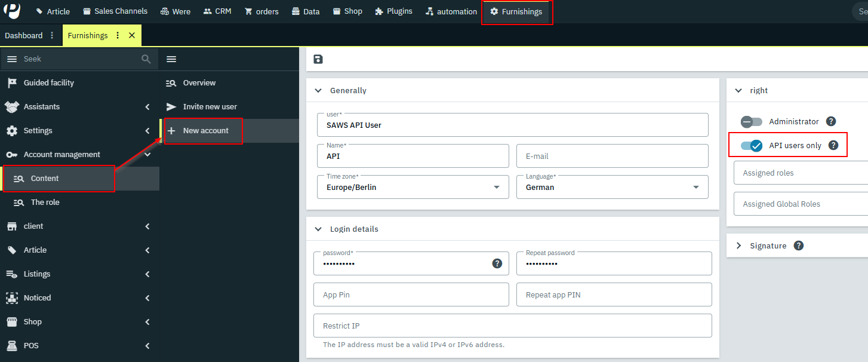Switch to the Dashboard tab
The image size is (868, 362).
coord(23,35)
